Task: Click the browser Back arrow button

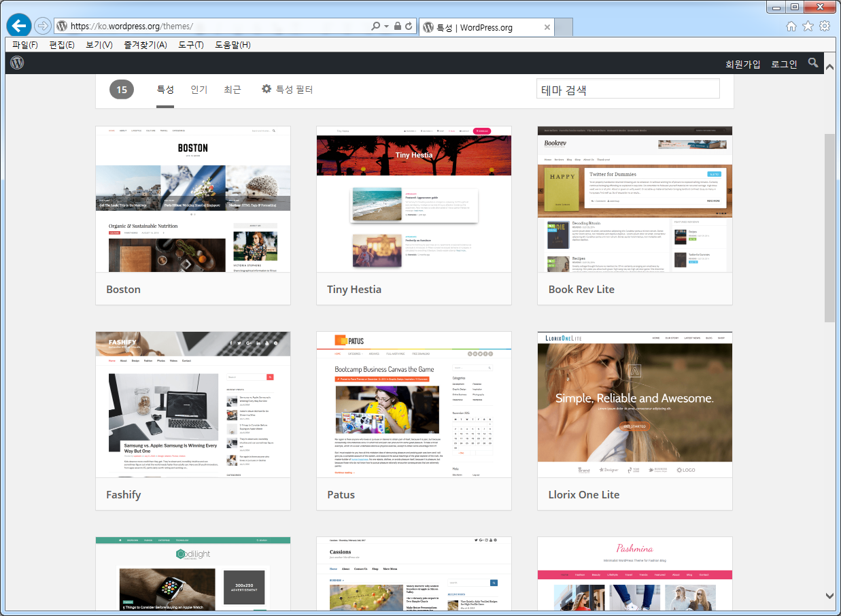Action: tap(18, 26)
